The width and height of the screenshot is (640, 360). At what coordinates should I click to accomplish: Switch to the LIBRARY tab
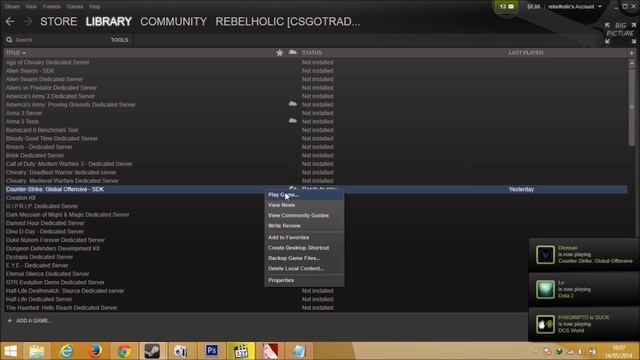pos(109,22)
